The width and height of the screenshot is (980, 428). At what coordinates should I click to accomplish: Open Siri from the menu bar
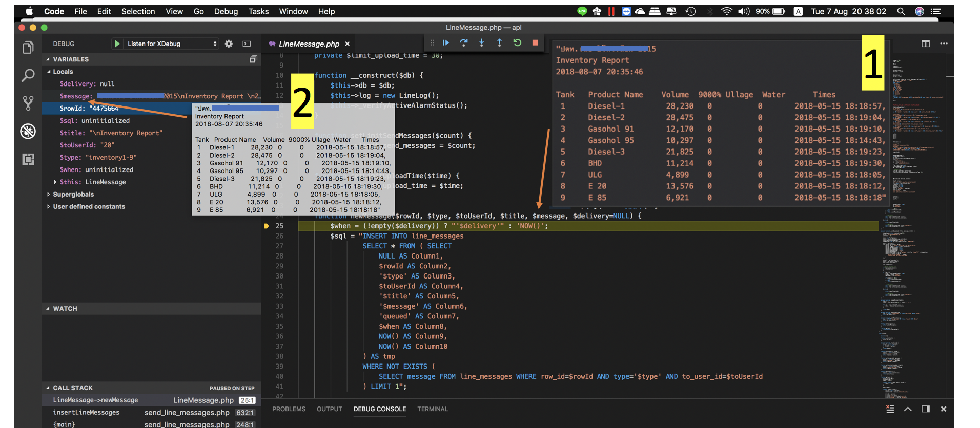click(920, 11)
